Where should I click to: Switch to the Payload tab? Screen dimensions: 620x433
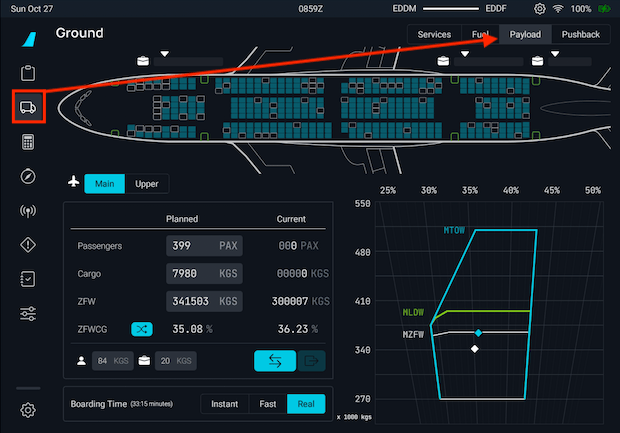[x=525, y=34]
